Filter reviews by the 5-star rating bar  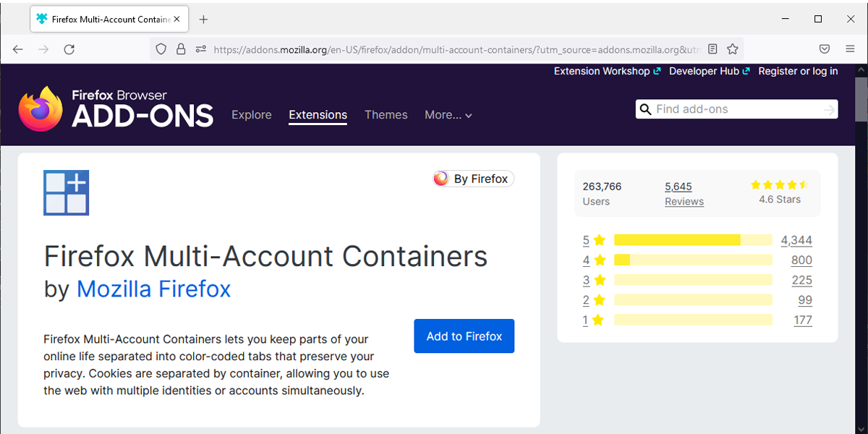click(x=692, y=240)
